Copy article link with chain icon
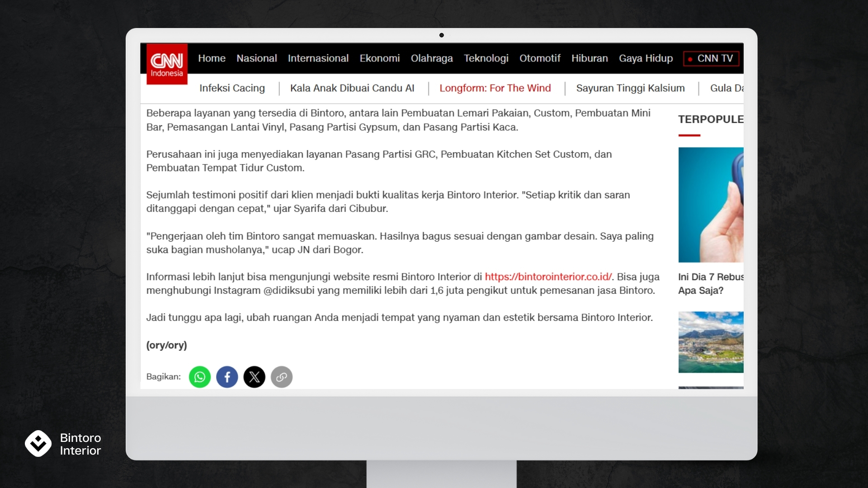868x488 pixels. (x=282, y=377)
